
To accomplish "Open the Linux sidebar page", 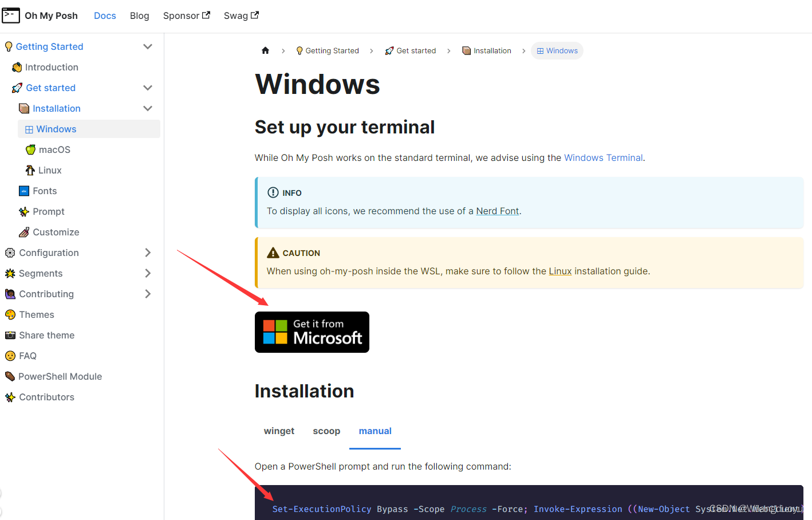I will pos(50,170).
